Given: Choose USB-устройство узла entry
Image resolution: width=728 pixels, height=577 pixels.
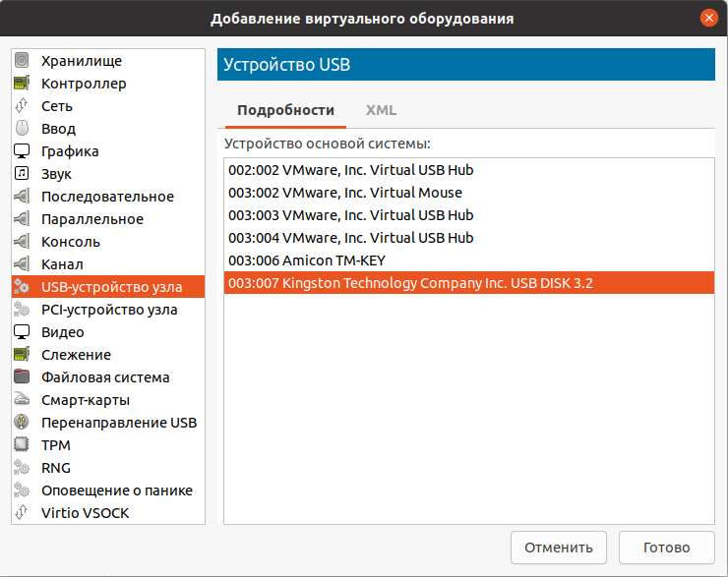Looking at the screenshot, I should tap(108, 287).
